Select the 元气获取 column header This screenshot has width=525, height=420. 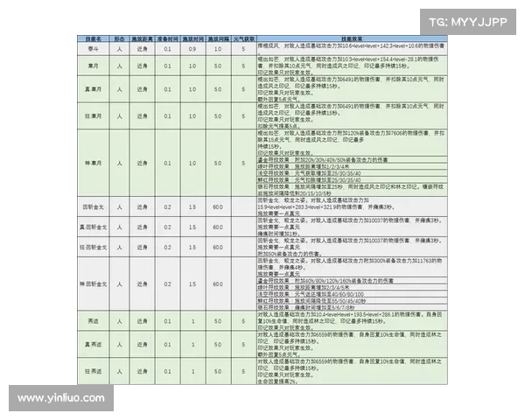point(244,38)
